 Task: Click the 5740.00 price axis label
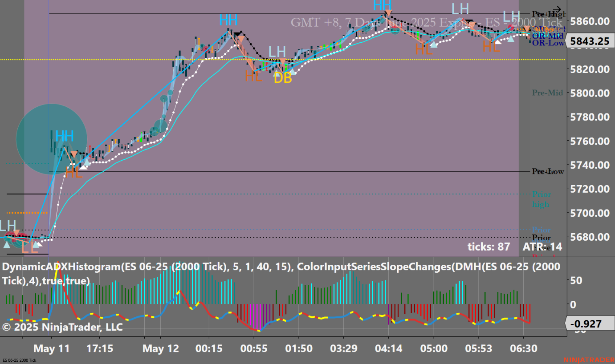click(589, 165)
